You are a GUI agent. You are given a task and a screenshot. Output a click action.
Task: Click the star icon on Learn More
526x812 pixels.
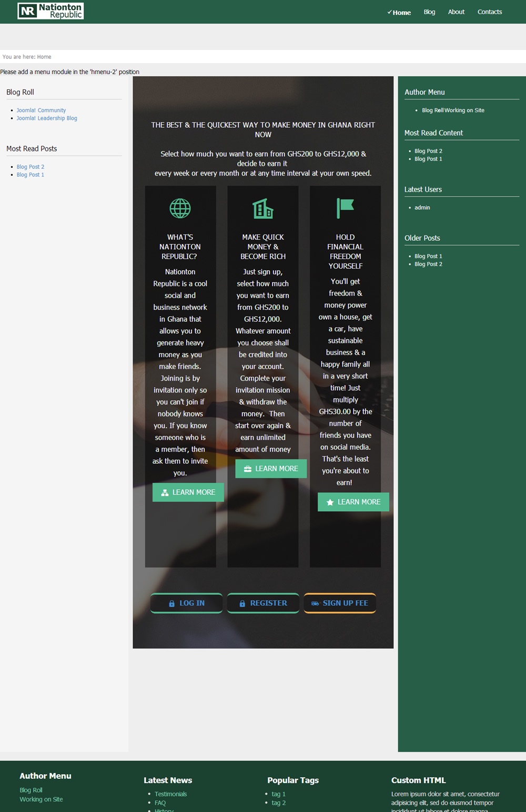coord(330,502)
